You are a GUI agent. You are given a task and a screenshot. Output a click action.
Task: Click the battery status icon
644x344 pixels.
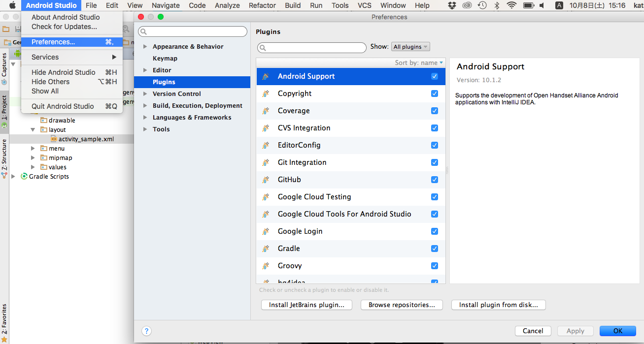(529, 5)
